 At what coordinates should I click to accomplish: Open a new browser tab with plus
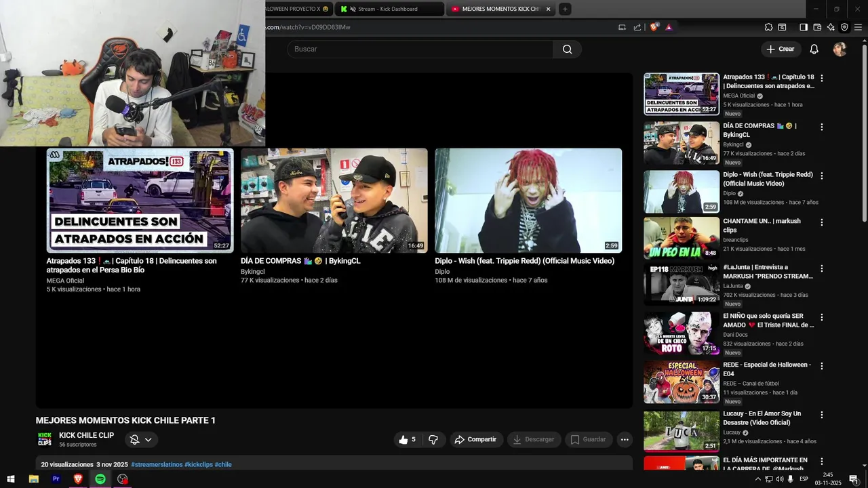(565, 9)
